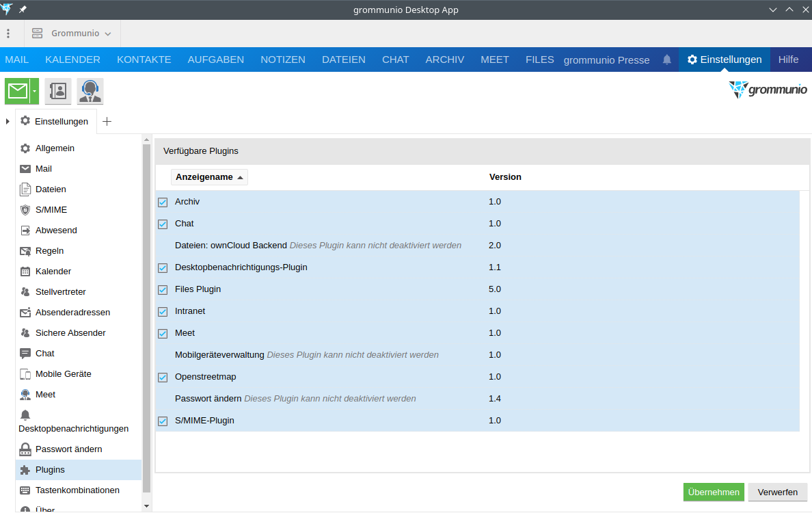Open Desktopbenachrichtigungen bell icon
Viewport: 812px width, 513px height.
coord(25,415)
